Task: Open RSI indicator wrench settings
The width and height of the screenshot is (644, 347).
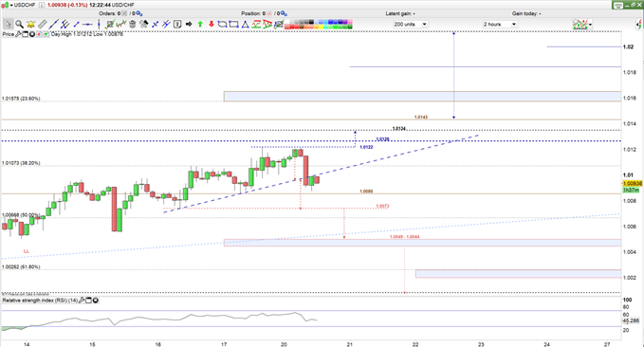Action: click(82, 301)
